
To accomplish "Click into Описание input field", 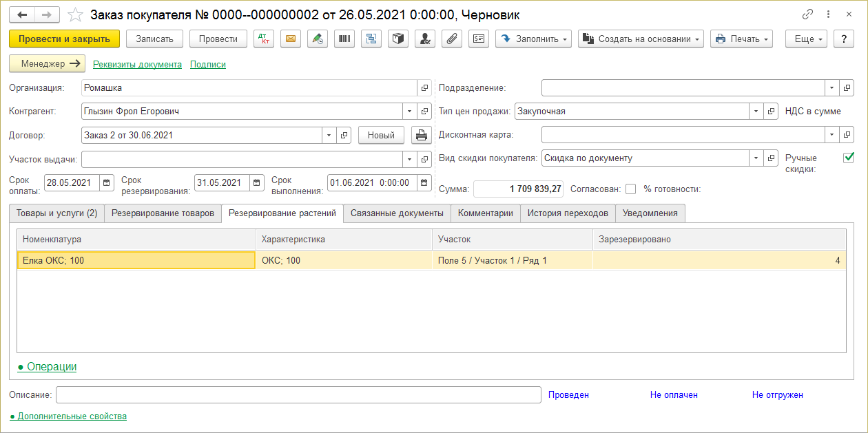I will [x=298, y=395].
